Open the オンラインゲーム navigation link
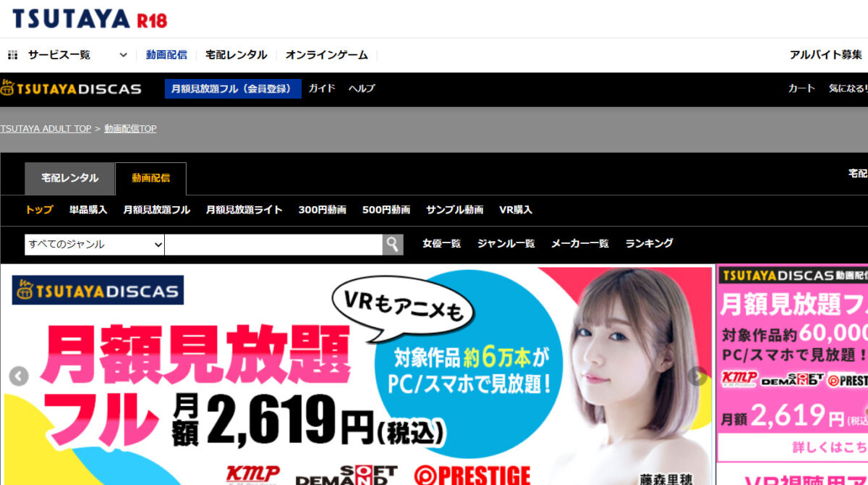868x485 pixels. pyautogui.click(x=327, y=55)
